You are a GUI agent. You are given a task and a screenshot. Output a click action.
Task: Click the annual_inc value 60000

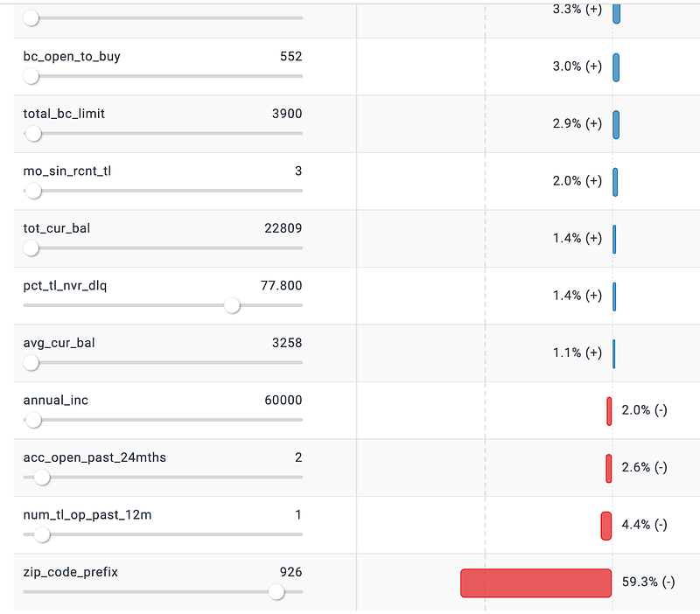[x=283, y=401]
